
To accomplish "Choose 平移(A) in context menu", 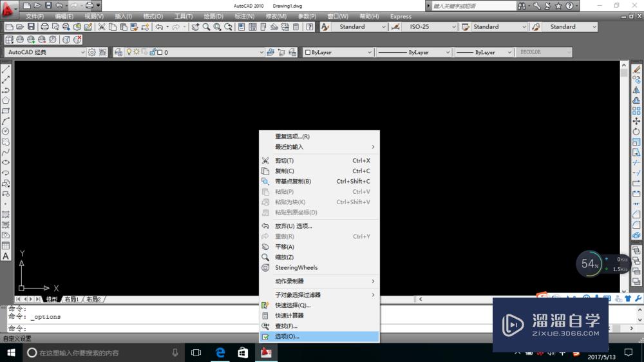I will [x=319, y=247].
